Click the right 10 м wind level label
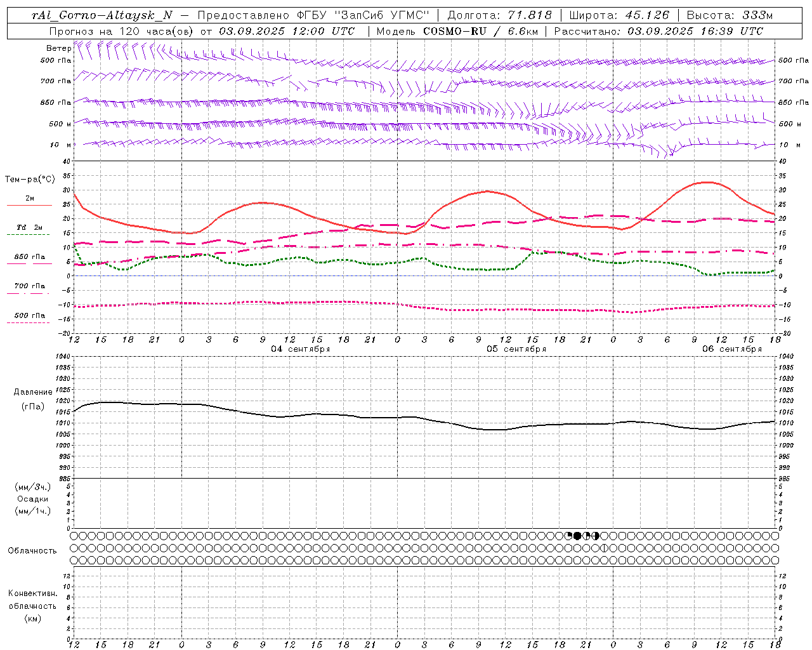This screenshot has height=650, width=812. click(x=789, y=145)
